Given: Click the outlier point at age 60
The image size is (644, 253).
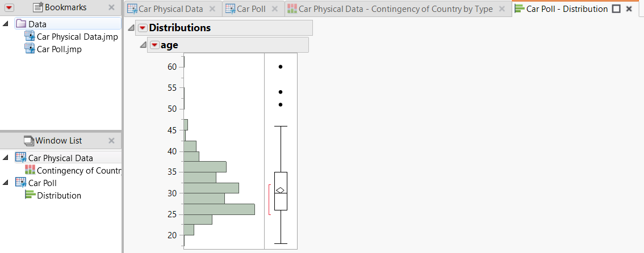Looking at the screenshot, I should [x=281, y=66].
